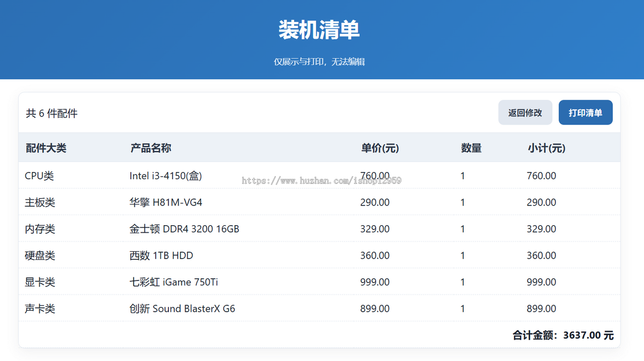The height and width of the screenshot is (361, 644).
Task: Click the subtotal 329.00 in 内存类 row
Action: click(541, 229)
